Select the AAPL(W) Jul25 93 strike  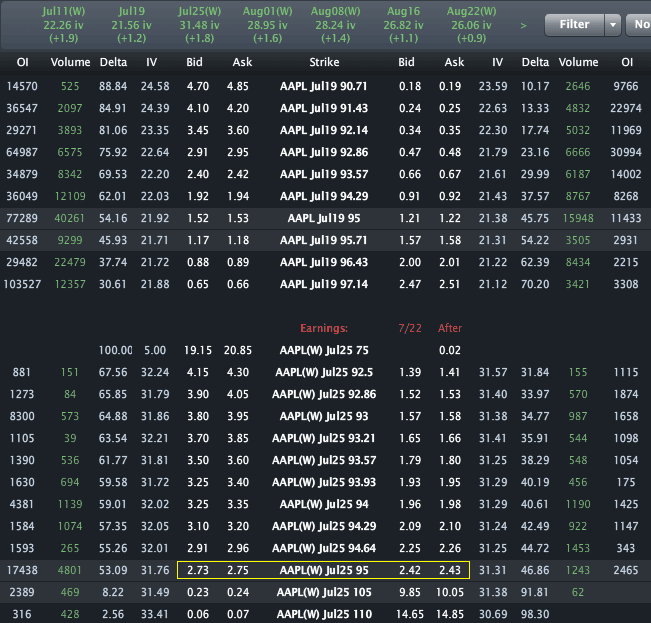tap(324, 416)
